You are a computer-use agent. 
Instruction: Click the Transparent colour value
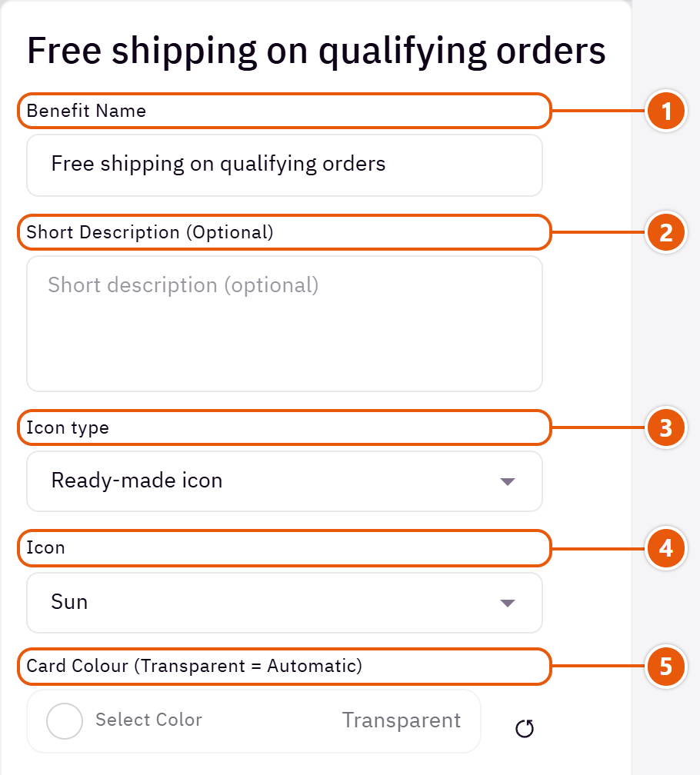[x=402, y=720]
